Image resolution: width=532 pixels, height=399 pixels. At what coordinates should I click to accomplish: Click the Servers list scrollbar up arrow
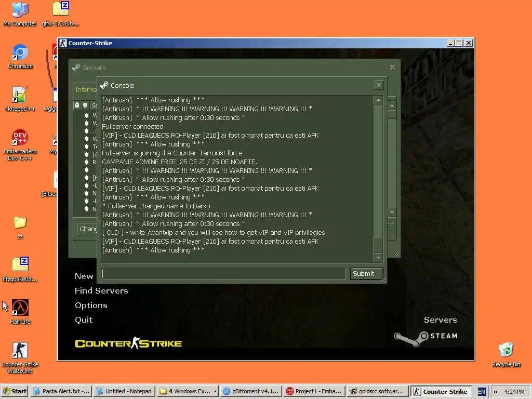(x=392, y=106)
